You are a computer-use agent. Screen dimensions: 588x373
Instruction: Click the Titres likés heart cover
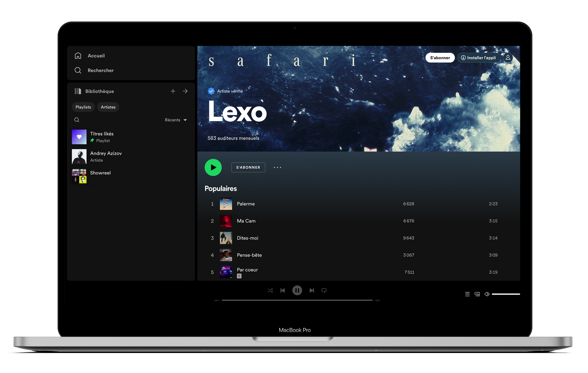[79, 137]
